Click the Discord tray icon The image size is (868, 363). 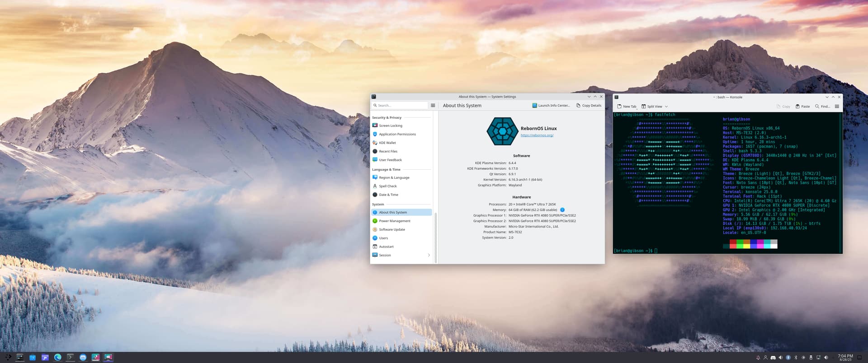773,358
